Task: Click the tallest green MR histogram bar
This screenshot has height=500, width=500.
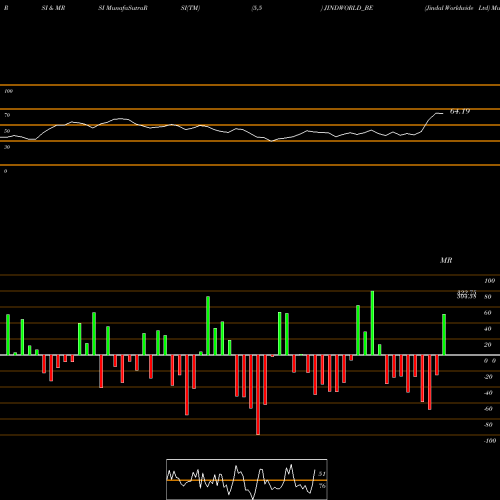Action: pos(372,323)
